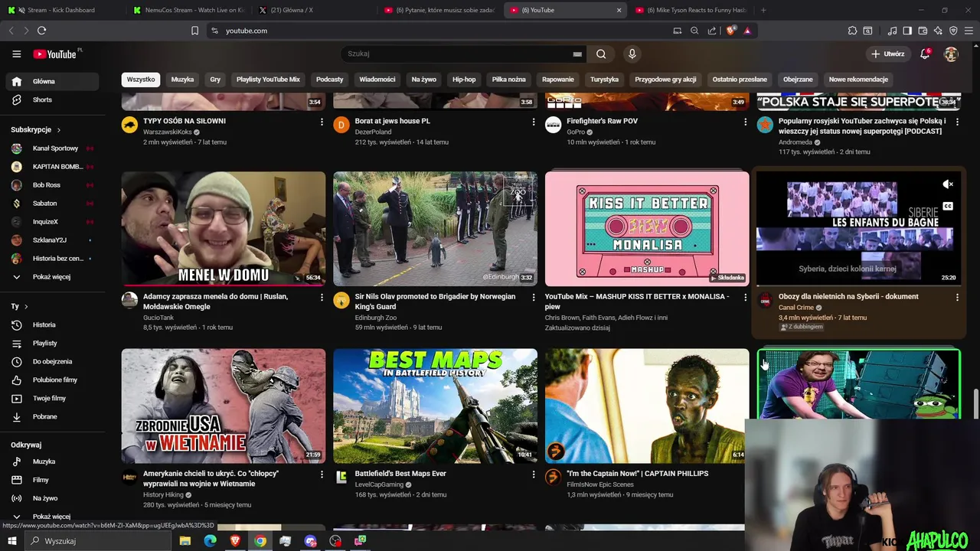Open the YouTube hamburger guide menu
The image size is (980, 551).
pyautogui.click(x=16, y=54)
